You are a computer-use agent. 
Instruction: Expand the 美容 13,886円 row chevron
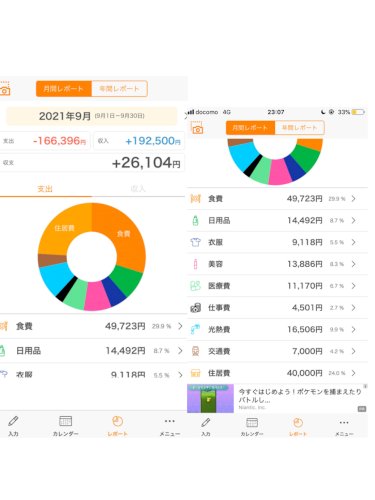pos(354,264)
